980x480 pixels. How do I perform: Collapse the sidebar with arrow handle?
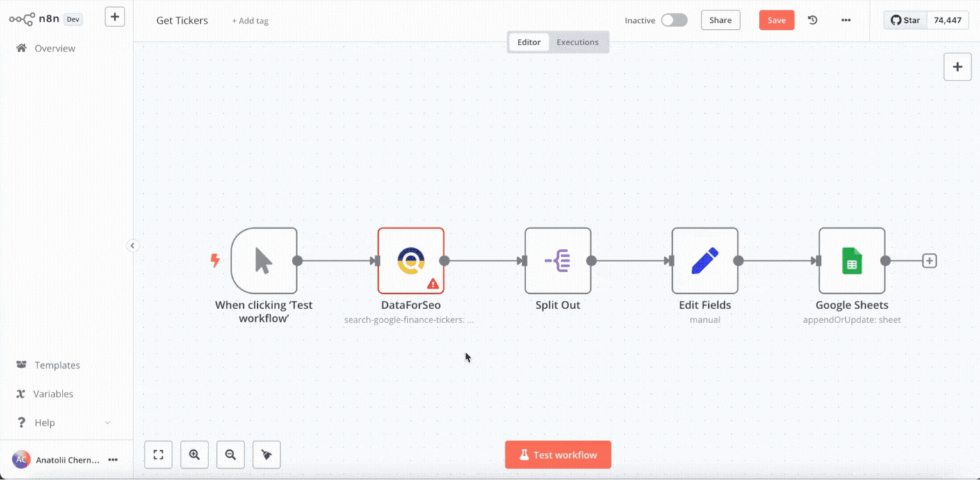[133, 245]
